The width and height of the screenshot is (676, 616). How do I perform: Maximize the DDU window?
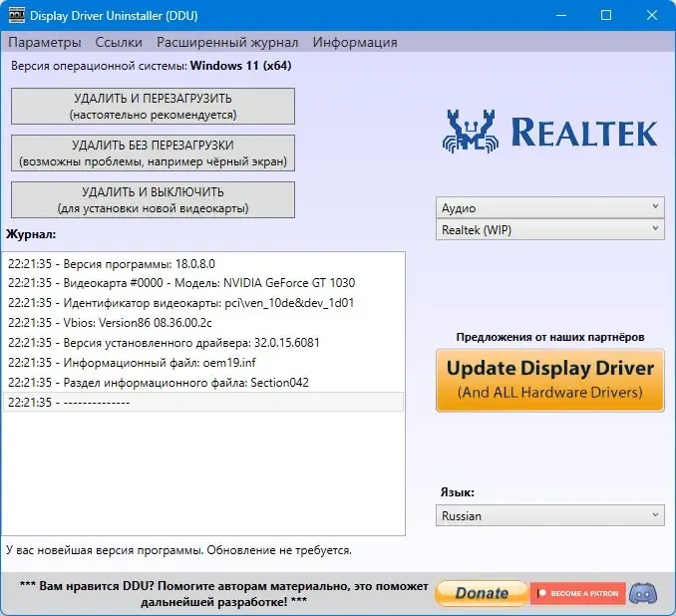[x=606, y=16]
